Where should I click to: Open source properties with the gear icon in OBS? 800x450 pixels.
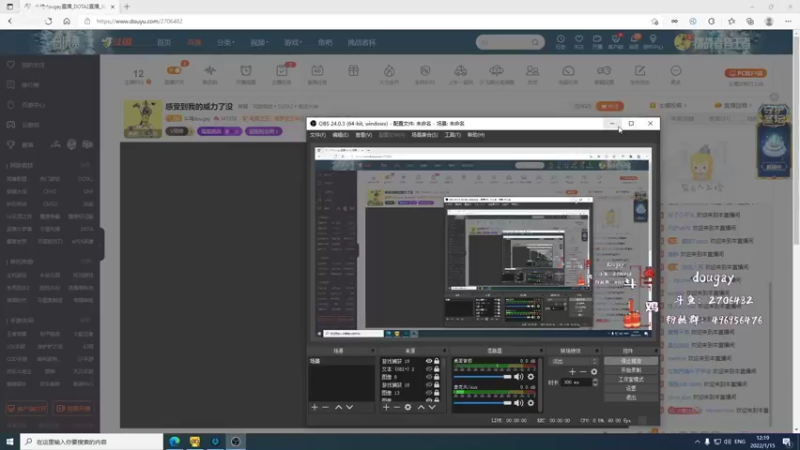point(408,407)
